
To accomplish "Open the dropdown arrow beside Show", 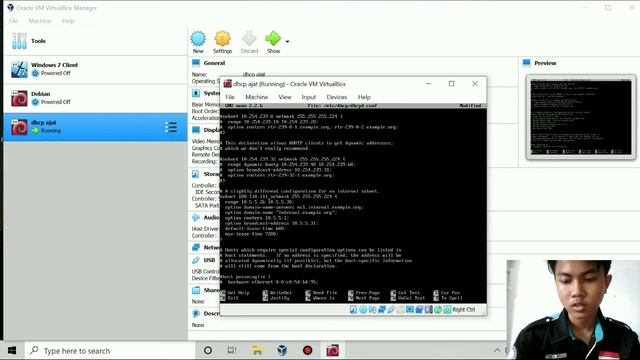I will point(287,42).
